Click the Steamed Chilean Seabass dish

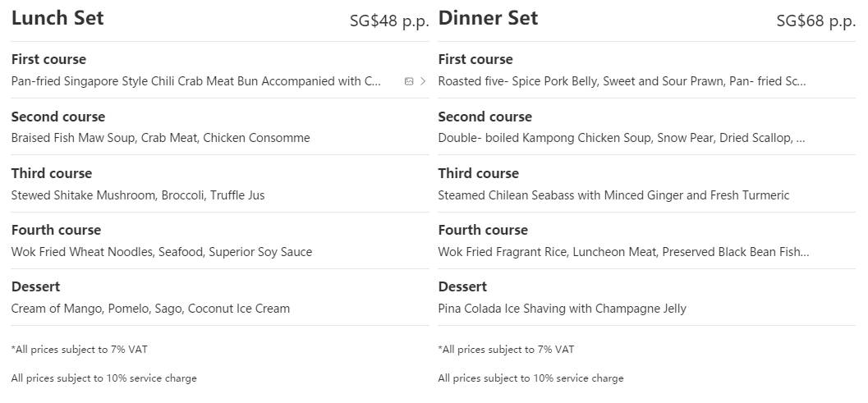coord(613,195)
